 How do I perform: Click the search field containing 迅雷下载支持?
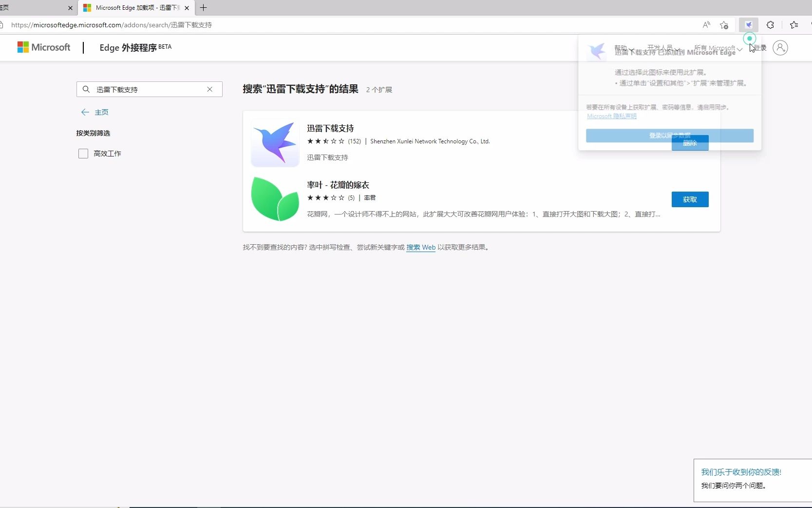(x=150, y=89)
